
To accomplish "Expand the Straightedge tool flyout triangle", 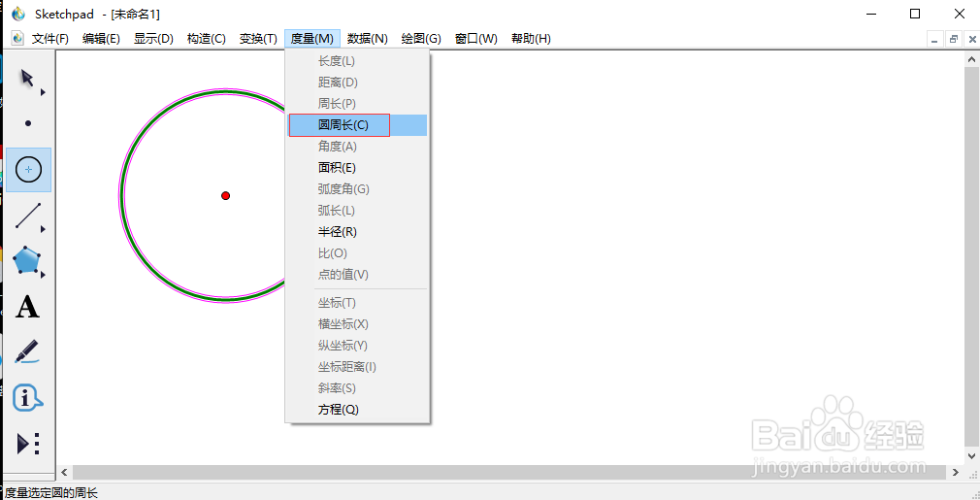I will pos(43,229).
